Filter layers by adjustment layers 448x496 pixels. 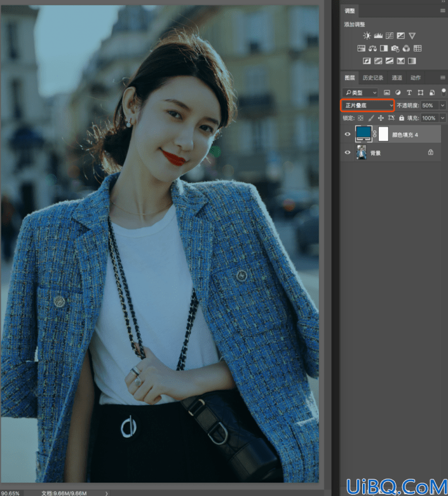click(398, 92)
